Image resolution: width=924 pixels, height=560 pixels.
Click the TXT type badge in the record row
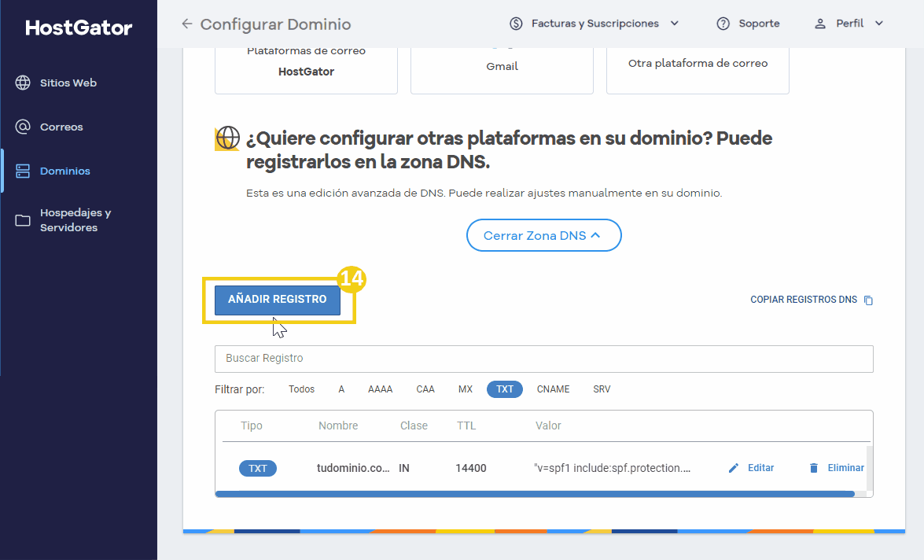257,468
